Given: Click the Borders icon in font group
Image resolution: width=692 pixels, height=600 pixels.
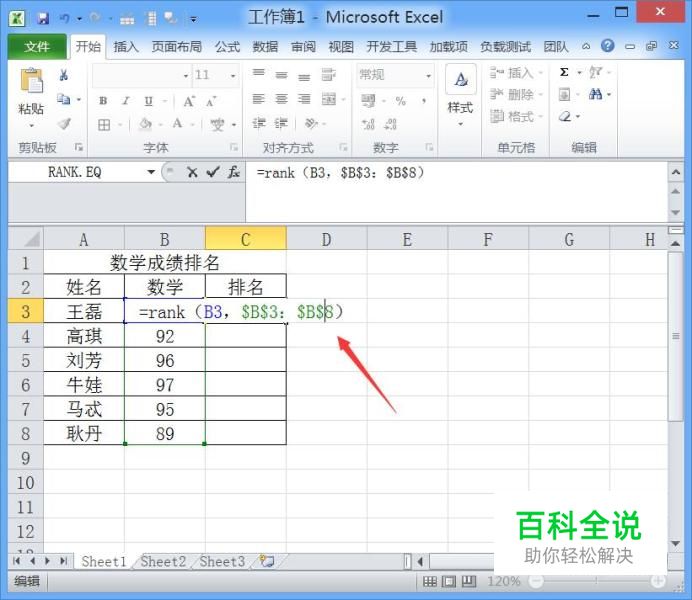Looking at the screenshot, I should (x=104, y=125).
